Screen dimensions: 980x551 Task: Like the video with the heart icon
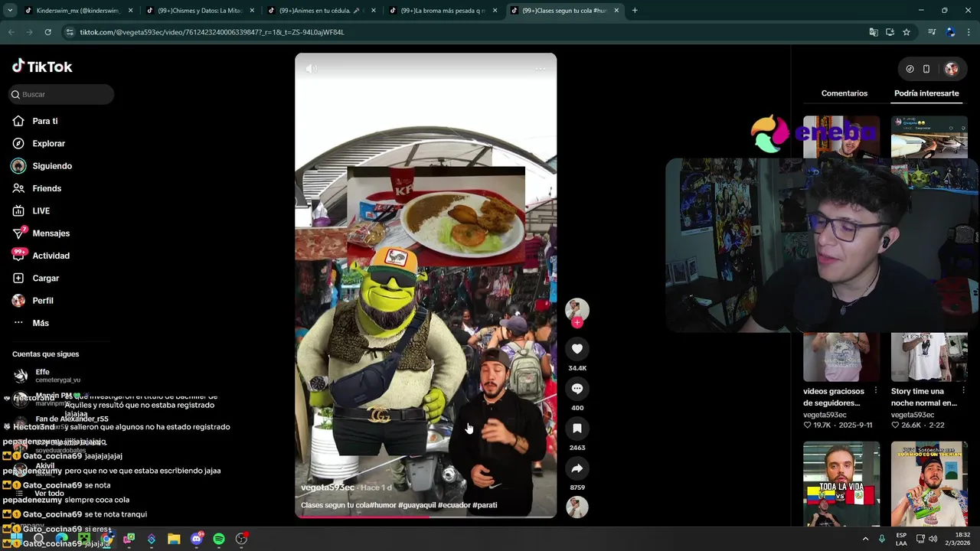tap(577, 349)
